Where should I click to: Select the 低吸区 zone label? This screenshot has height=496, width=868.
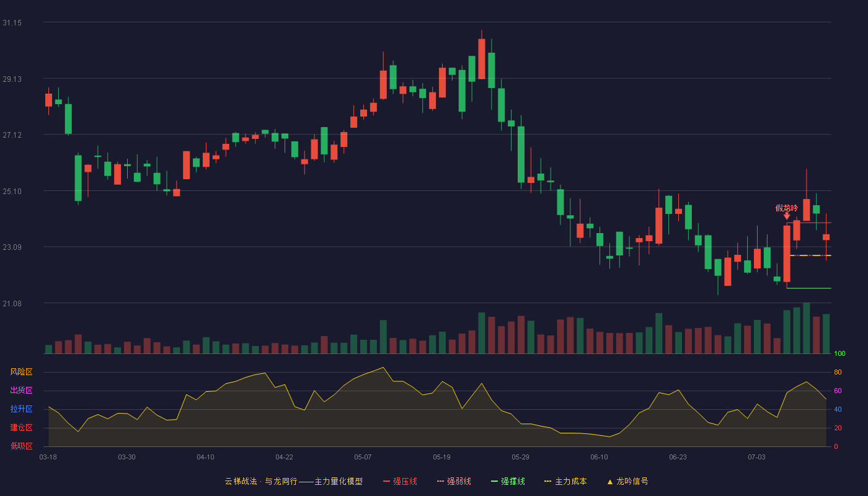pos(21,445)
